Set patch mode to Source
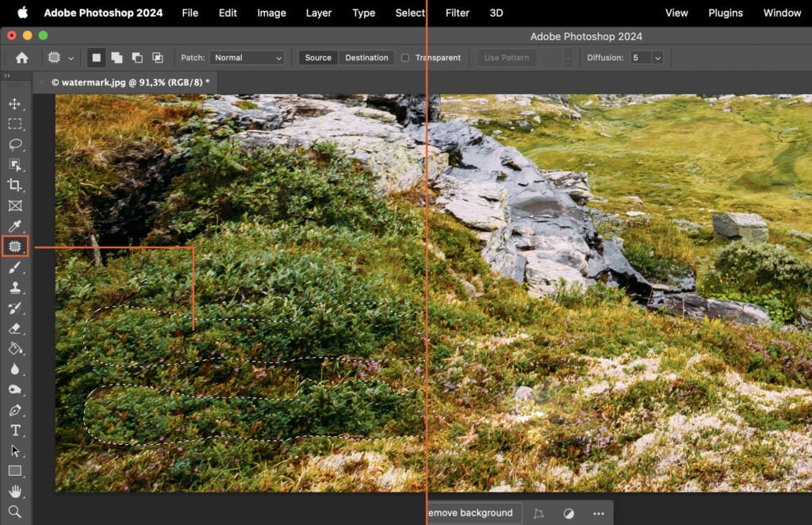The image size is (812, 525). pyautogui.click(x=317, y=57)
